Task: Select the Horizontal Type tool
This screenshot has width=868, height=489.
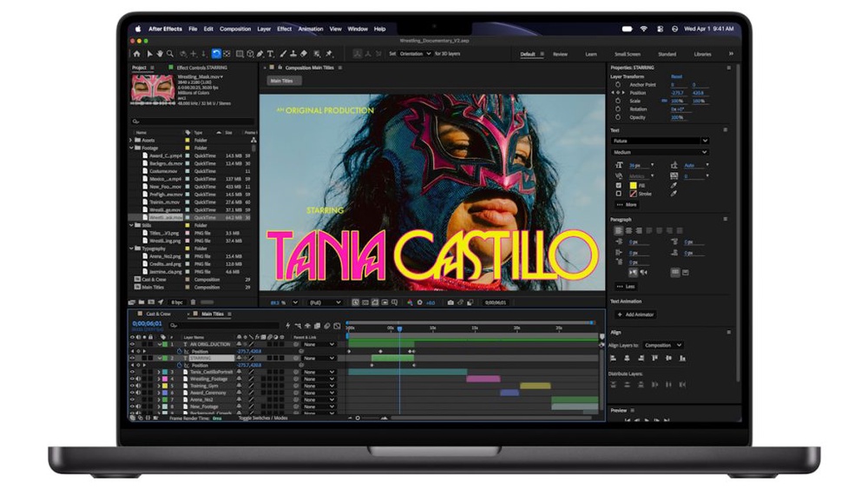Action: [x=270, y=54]
